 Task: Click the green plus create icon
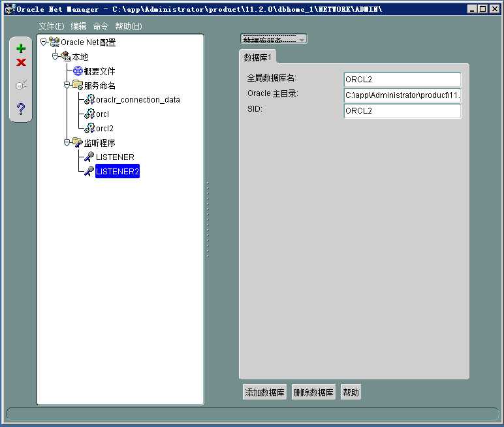pyautogui.click(x=21, y=48)
